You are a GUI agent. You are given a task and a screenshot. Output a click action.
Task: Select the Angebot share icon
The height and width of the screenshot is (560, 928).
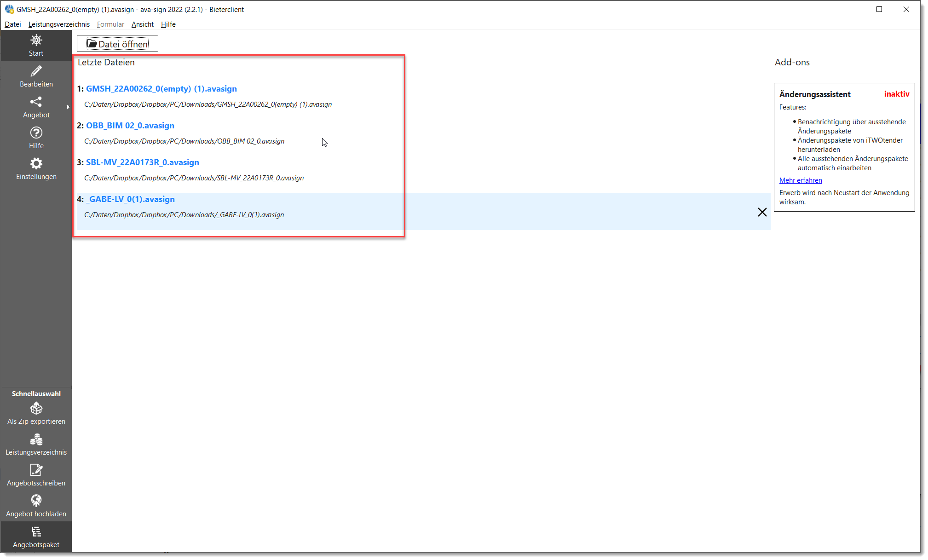(x=36, y=102)
